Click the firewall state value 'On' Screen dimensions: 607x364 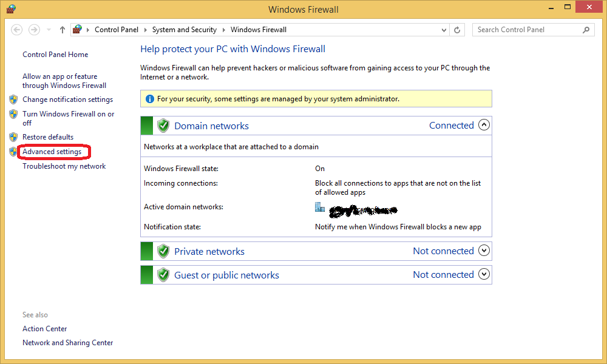[x=320, y=169]
